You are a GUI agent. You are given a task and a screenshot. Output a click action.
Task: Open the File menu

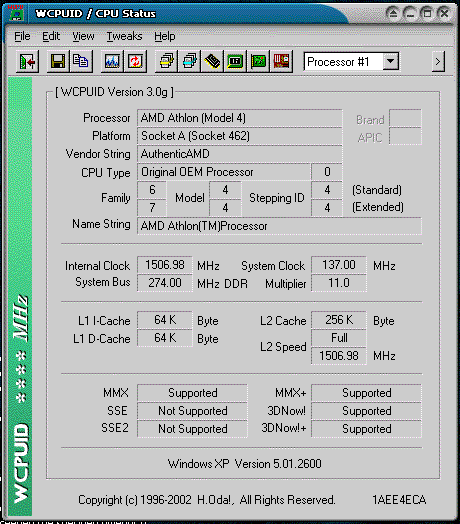pyautogui.click(x=22, y=36)
